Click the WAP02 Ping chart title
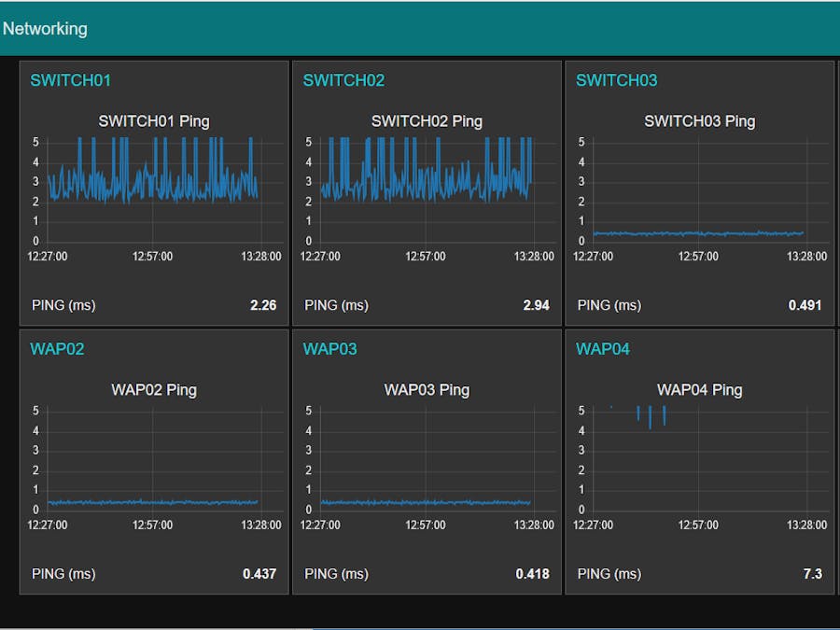 (154, 390)
